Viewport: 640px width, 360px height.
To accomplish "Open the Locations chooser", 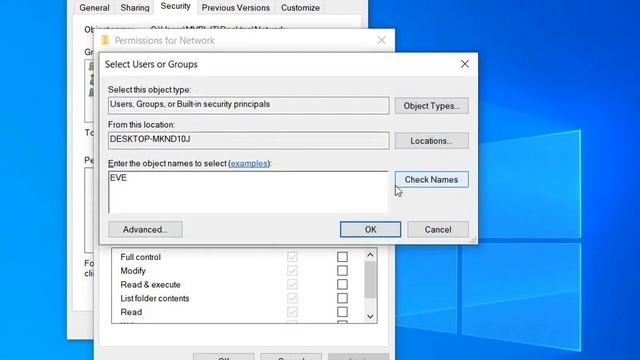I will [431, 141].
